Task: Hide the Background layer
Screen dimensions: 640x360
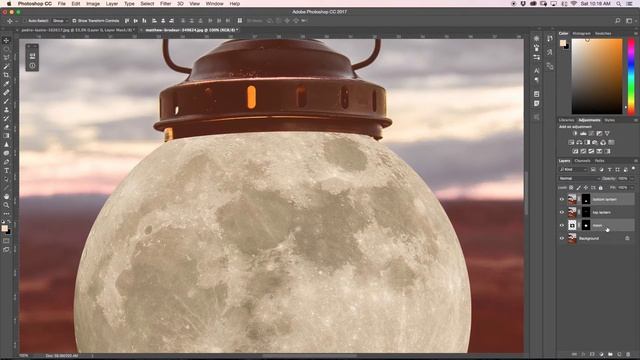Action: pyautogui.click(x=562, y=238)
